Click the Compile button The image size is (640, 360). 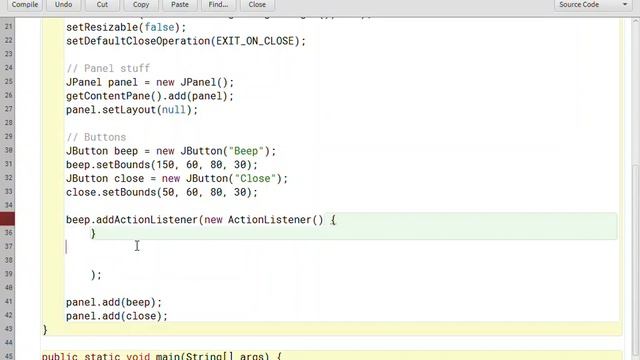[24, 5]
